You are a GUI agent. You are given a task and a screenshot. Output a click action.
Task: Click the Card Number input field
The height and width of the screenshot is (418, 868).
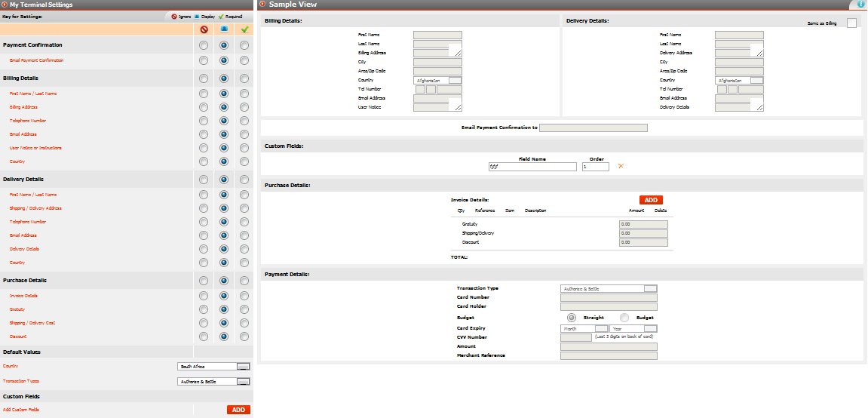click(x=609, y=297)
